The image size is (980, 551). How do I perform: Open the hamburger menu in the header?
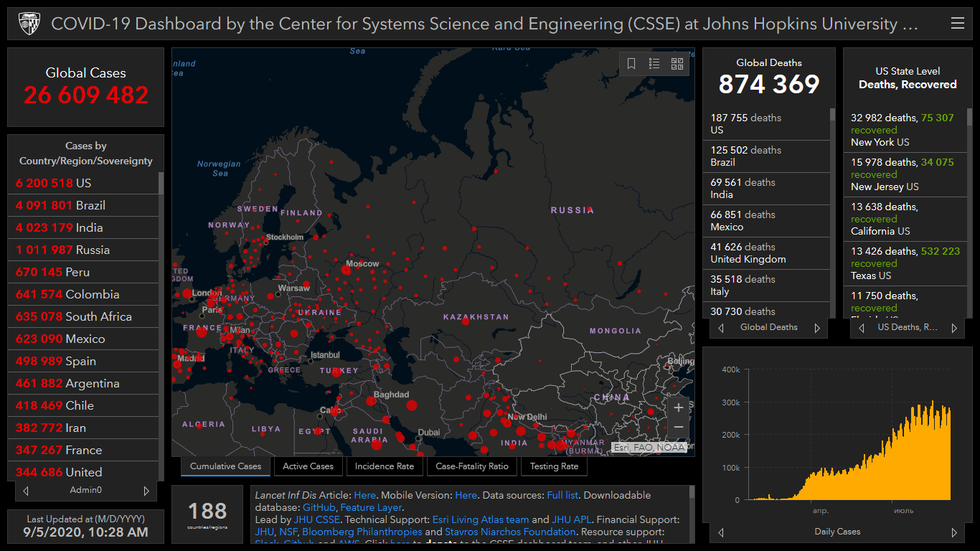[957, 24]
